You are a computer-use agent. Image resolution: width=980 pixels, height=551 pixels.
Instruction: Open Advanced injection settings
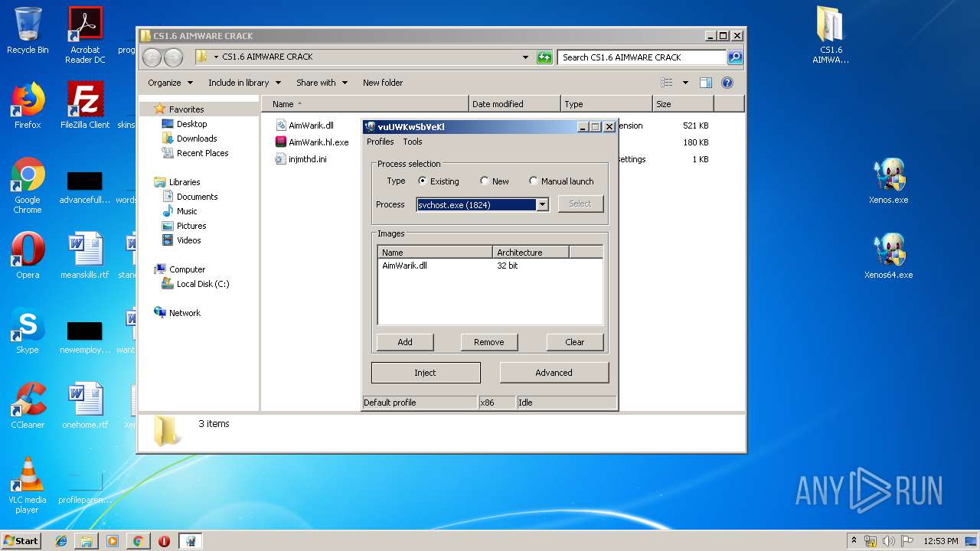[x=554, y=373]
